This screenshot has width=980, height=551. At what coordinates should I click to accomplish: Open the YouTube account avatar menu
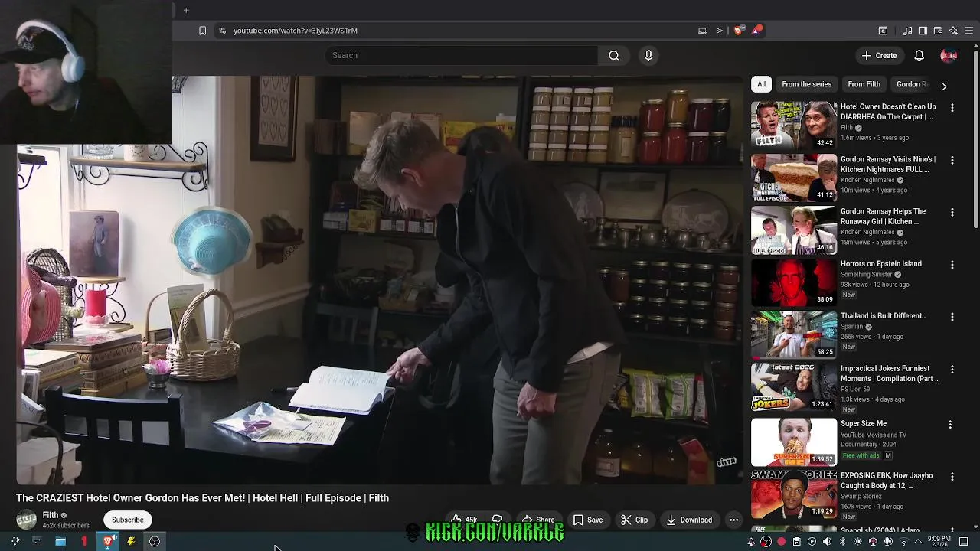click(x=949, y=55)
